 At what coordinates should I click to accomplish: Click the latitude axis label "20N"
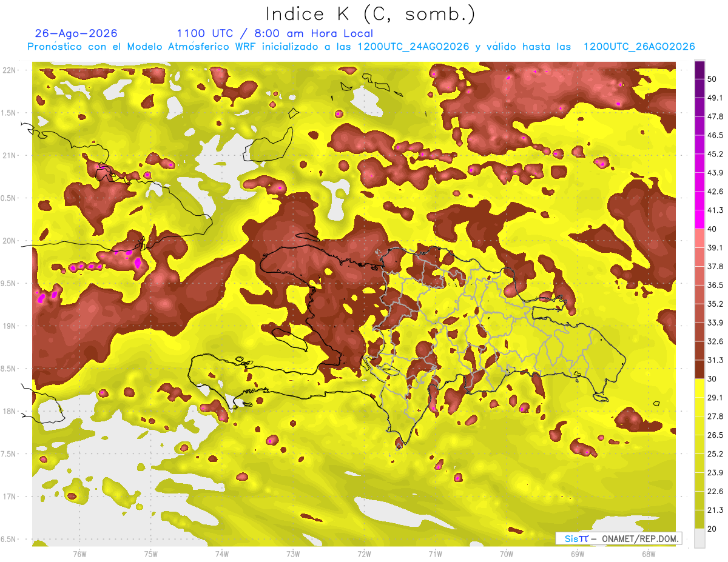click(9, 241)
